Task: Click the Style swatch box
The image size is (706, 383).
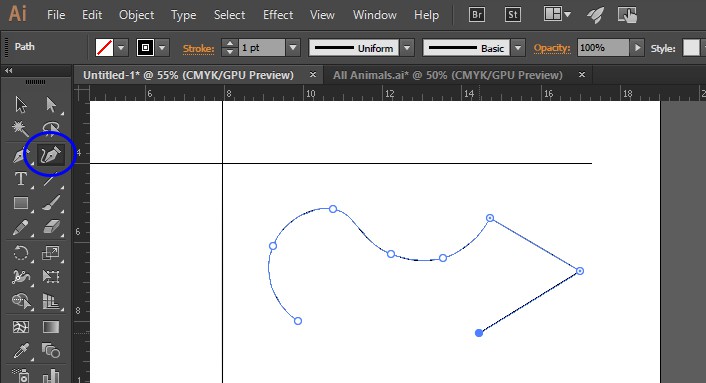Action: coord(691,48)
